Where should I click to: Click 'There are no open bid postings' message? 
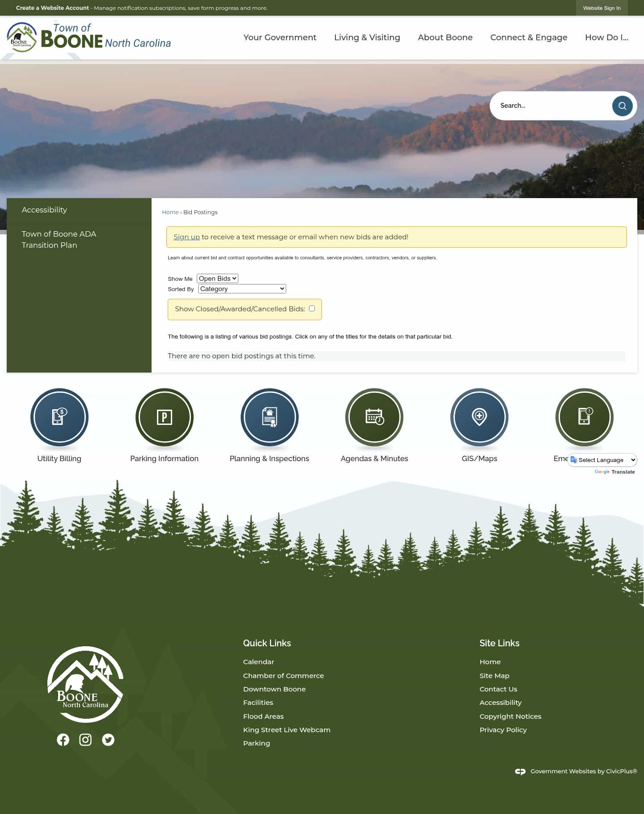(x=241, y=356)
